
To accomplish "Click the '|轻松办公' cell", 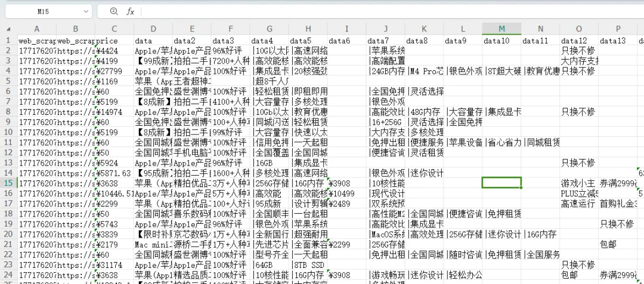I will tap(463, 274).
